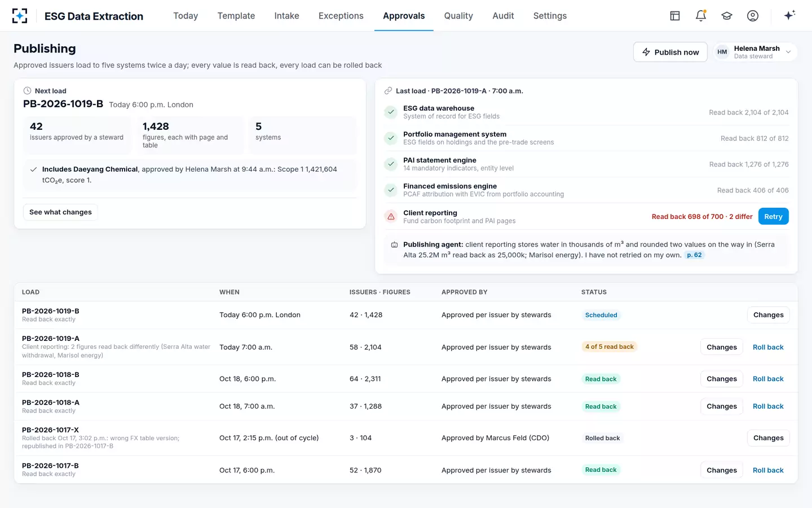Click the ESG Data Extraction logo icon
This screenshot has width=812, height=508.
pos(20,16)
